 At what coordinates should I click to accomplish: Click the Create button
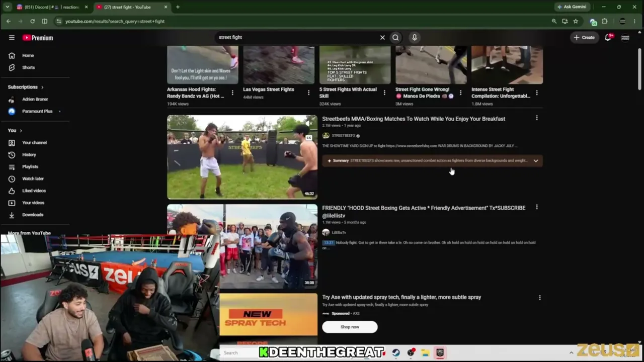(584, 37)
